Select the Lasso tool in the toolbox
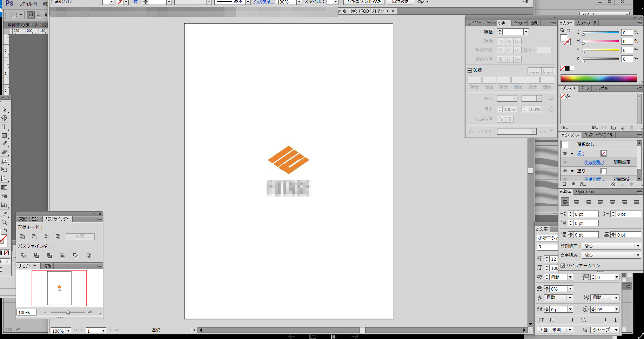644x339 pixels. point(4,118)
